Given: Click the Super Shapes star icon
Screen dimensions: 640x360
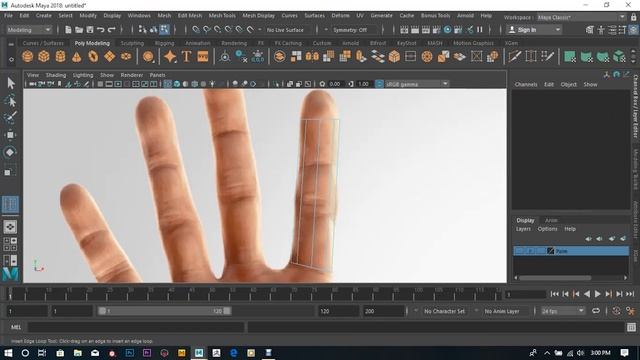Looking at the screenshot, I should 170,56.
